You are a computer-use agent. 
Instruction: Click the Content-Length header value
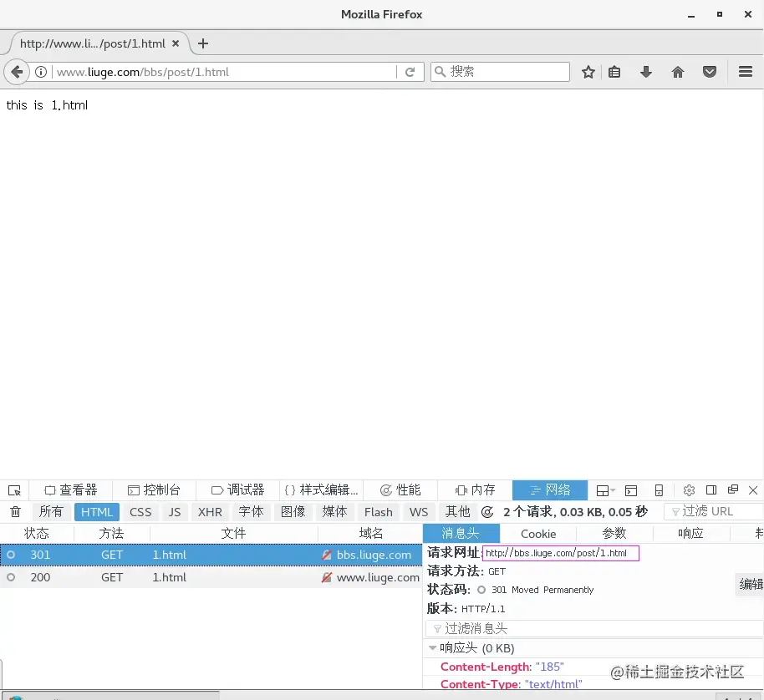point(549,667)
